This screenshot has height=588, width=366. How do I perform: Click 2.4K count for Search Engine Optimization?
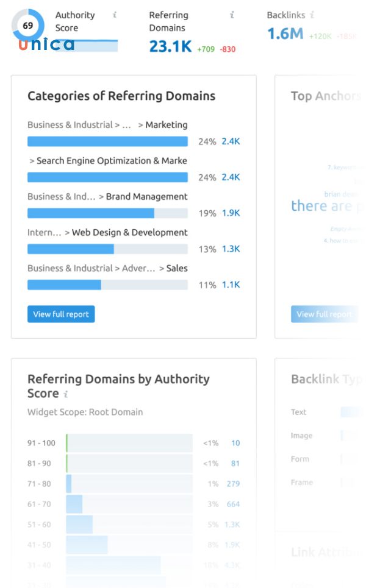click(231, 177)
